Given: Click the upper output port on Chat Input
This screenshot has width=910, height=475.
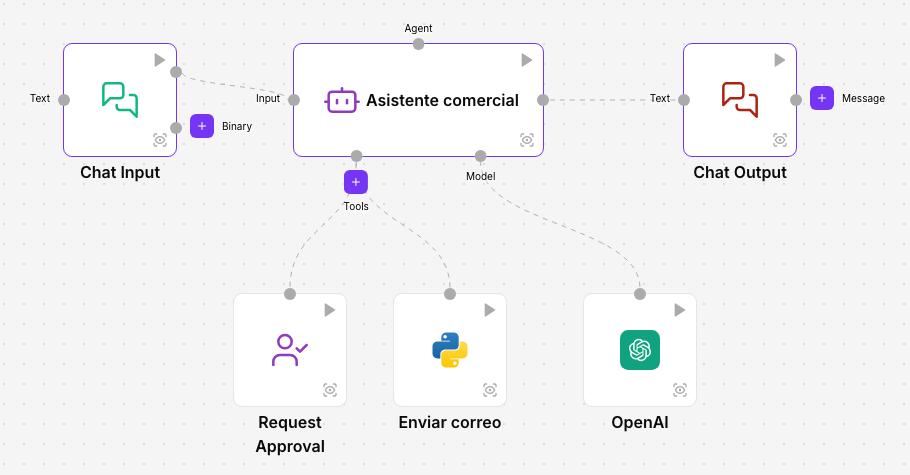Looking at the screenshot, I should (x=176, y=72).
